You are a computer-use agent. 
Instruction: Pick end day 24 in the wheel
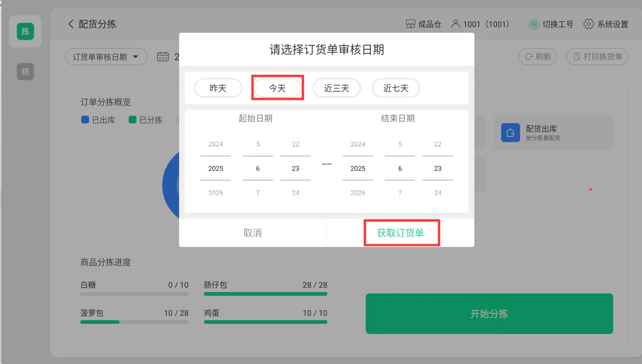tap(437, 193)
